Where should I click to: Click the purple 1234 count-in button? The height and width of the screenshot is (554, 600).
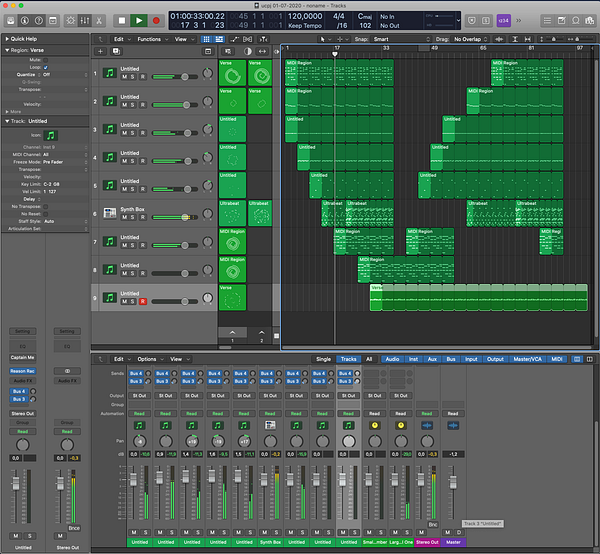503,20
